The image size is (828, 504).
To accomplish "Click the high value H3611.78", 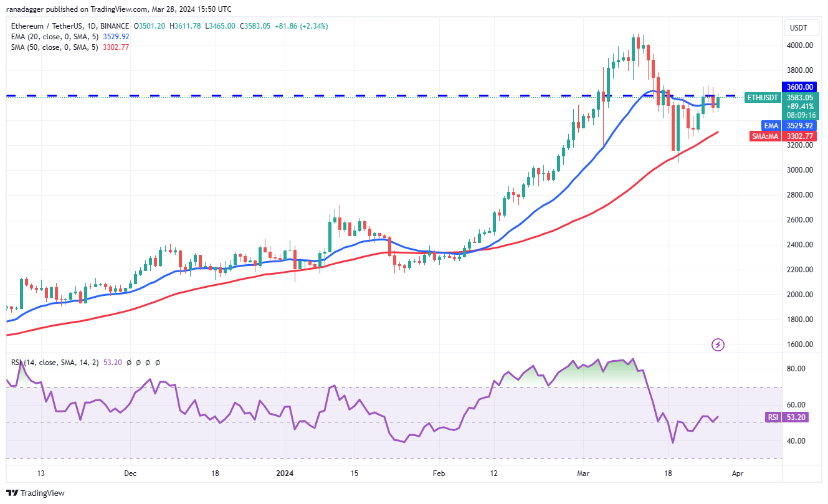I will (x=185, y=26).
